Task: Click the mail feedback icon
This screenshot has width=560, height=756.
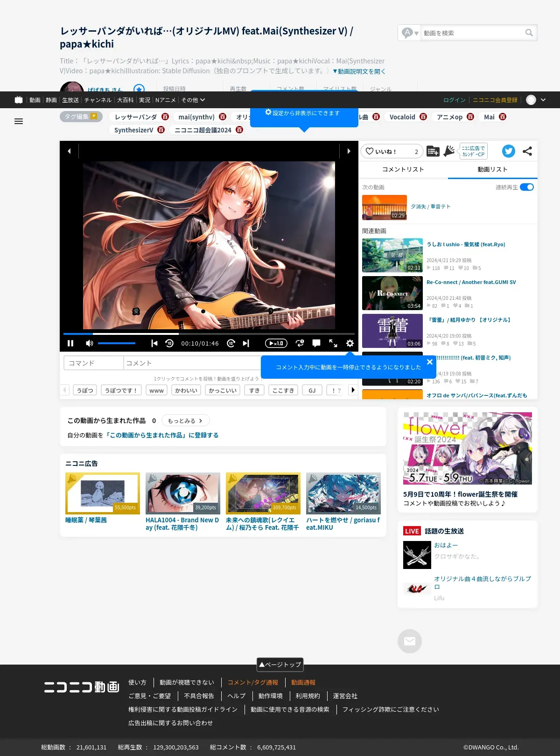Action: 410,641
